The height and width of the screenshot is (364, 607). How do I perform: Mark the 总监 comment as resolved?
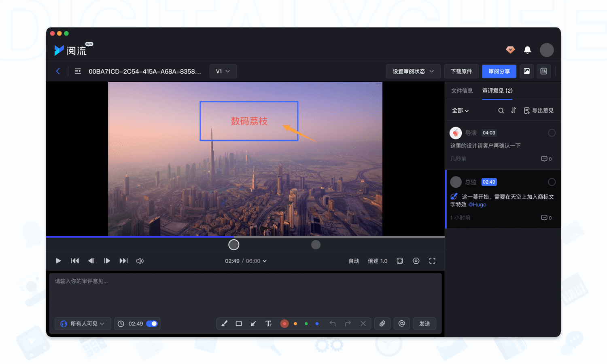(552, 182)
